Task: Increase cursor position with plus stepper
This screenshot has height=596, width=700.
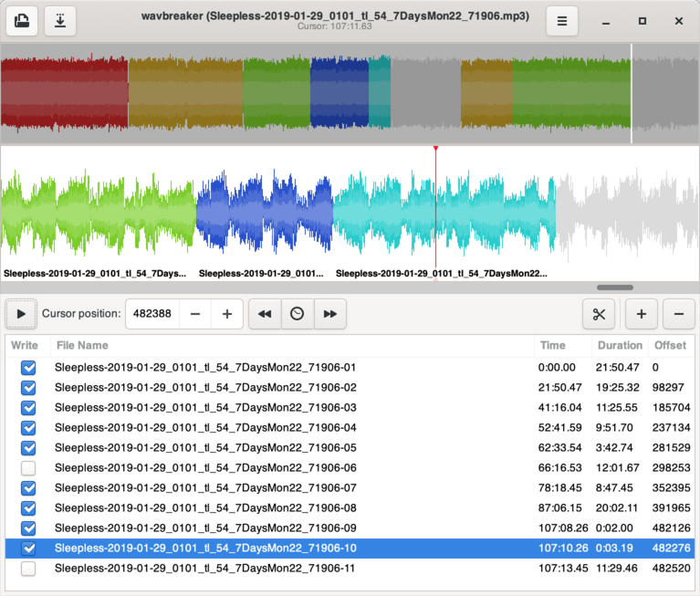Action: [x=226, y=314]
